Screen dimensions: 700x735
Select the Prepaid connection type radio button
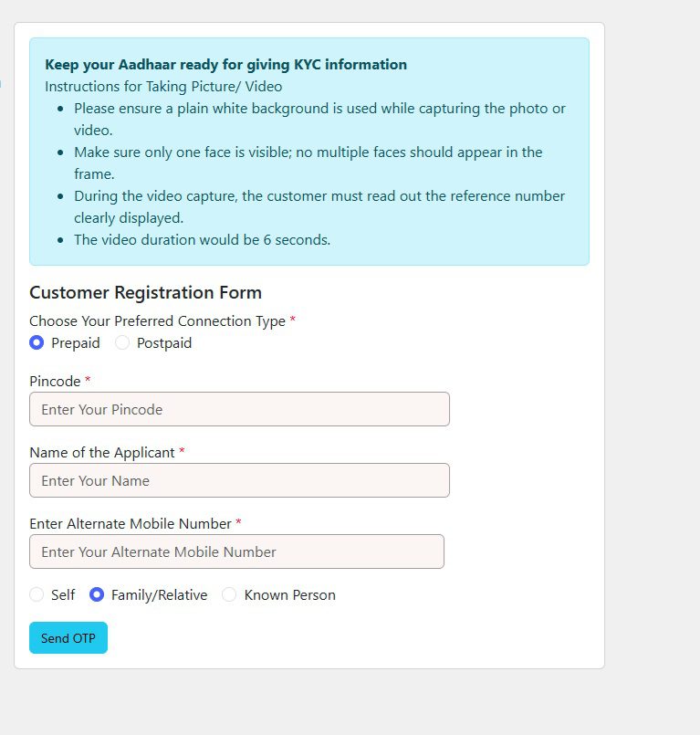pos(37,343)
